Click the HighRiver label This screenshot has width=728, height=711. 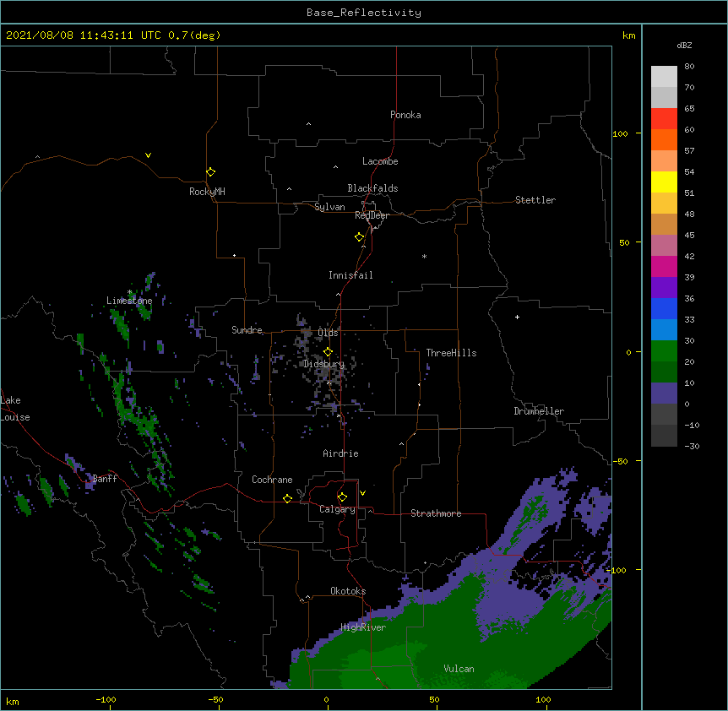(363, 627)
